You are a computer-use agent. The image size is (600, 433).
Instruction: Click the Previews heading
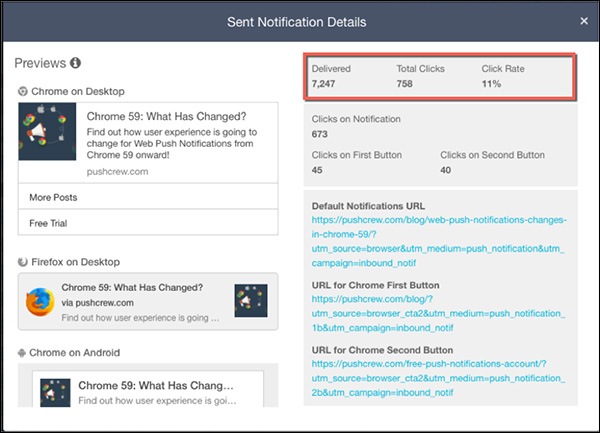pyautogui.click(x=40, y=63)
